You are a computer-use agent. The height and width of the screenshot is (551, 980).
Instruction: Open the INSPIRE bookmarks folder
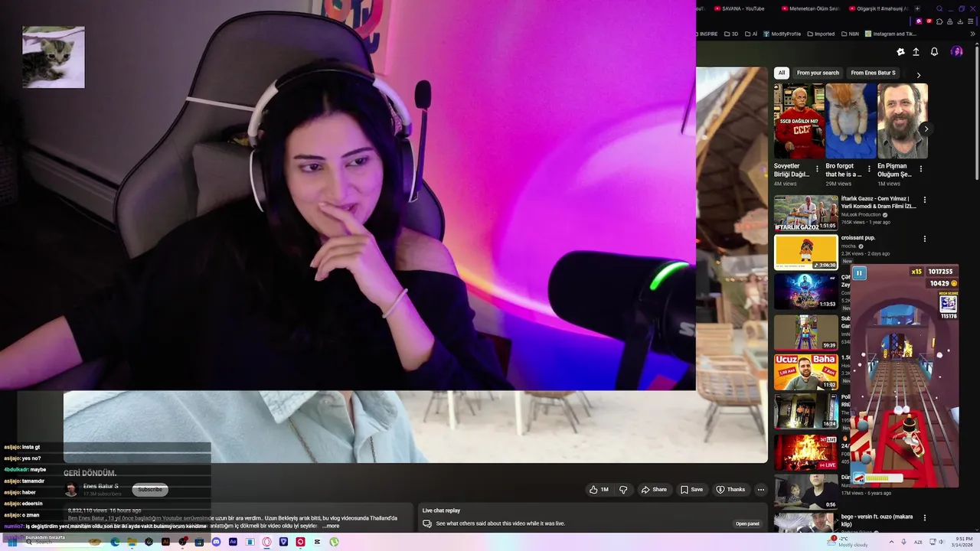click(x=708, y=34)
